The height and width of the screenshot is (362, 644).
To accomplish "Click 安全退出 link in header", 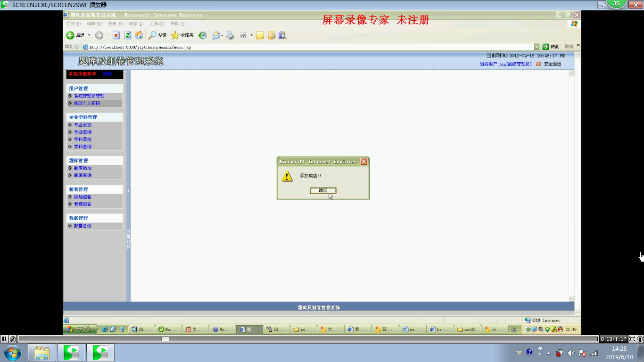I will (x=553, y=64).
